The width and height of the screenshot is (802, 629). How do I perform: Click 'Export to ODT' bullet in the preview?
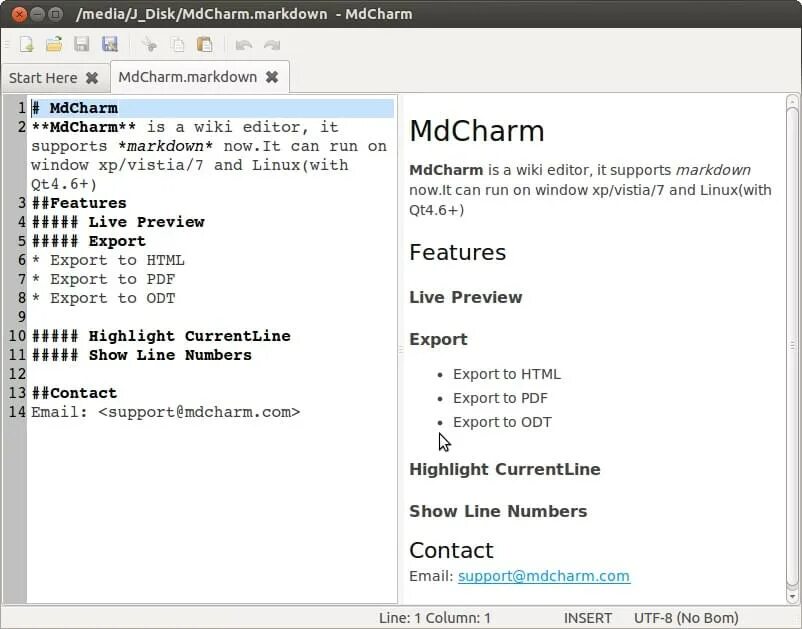coord(502,422)
